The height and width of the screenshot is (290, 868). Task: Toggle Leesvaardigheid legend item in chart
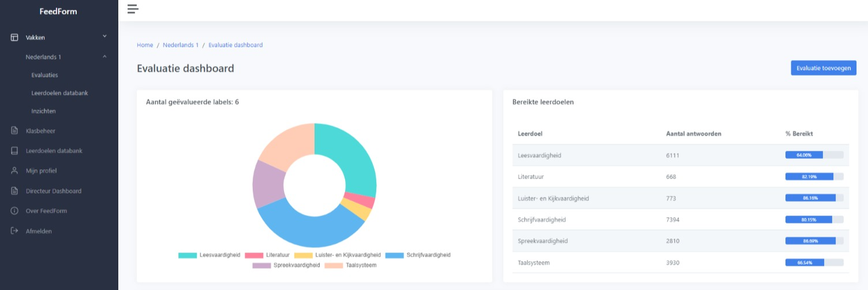(x=209, y=255)
